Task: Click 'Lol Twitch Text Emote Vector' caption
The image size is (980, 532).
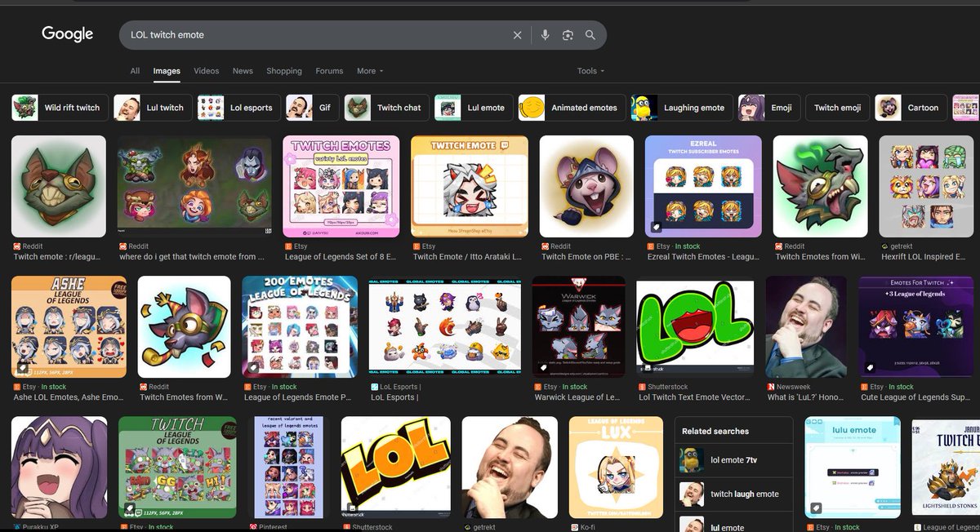Action: click(x=695, y=397)
